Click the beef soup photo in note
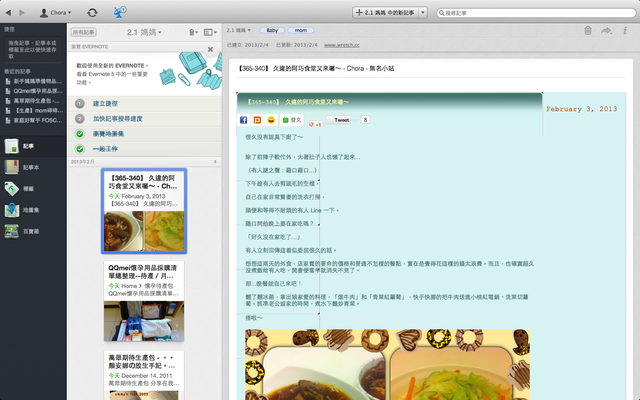The height and width of the screenshot is (400, 640). [324, 375]
